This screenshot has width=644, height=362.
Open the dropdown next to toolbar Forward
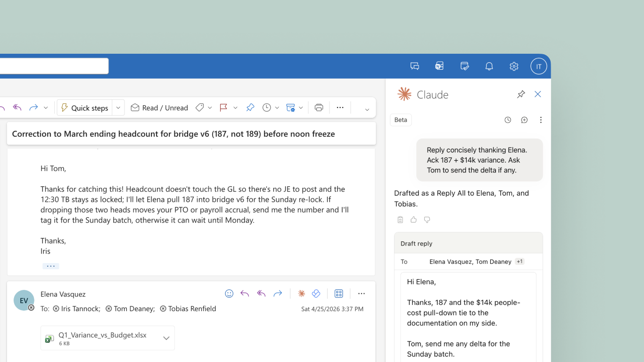point(46,108)
